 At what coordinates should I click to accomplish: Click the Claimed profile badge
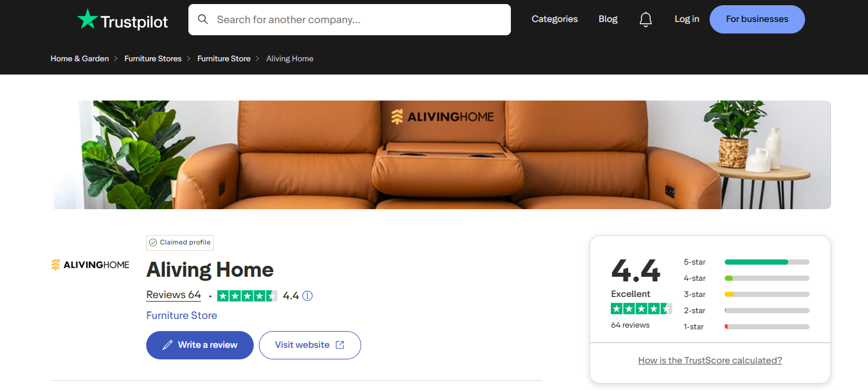tap(180, 243)
